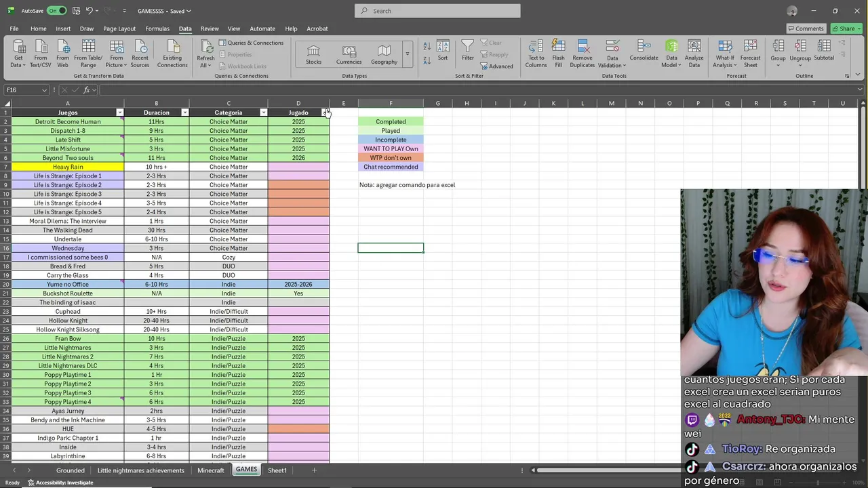Click the Search box

pyautogui.click(x=437, y=11)
